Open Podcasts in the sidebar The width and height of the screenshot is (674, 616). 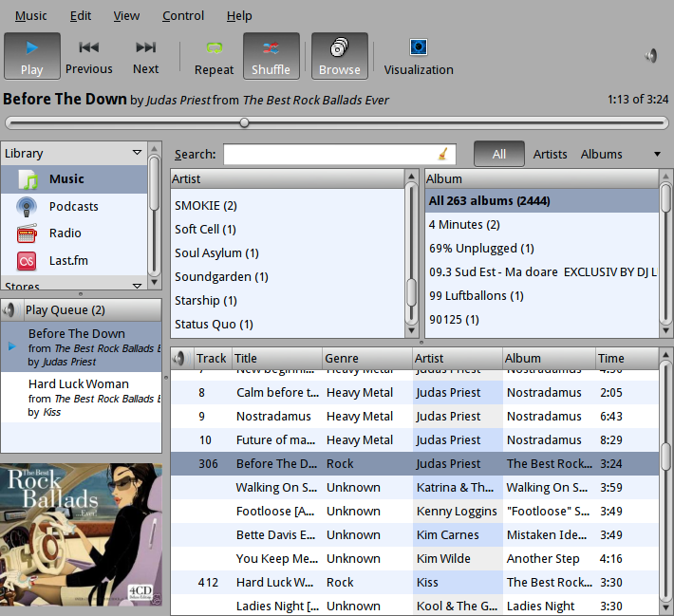[x=74, y=207]
